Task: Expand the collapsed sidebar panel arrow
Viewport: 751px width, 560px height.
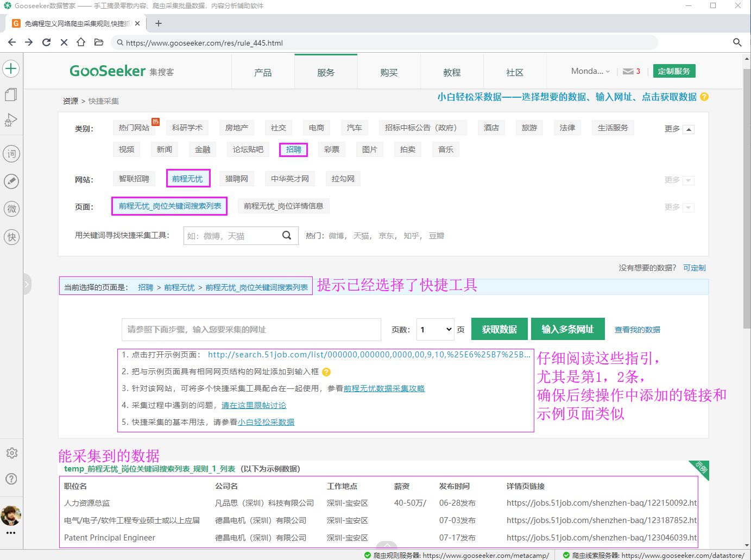Action: pyautogui.click(x=27, y=284)
